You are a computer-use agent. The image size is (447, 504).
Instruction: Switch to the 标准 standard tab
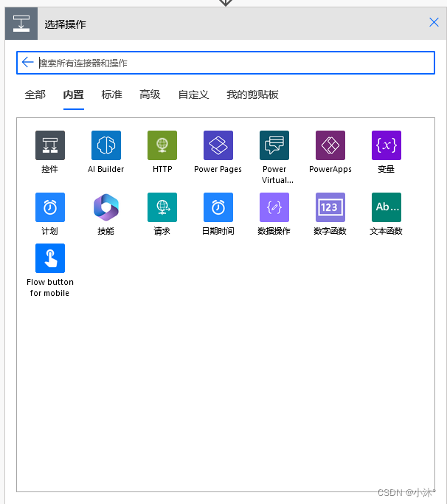[112, 94]
